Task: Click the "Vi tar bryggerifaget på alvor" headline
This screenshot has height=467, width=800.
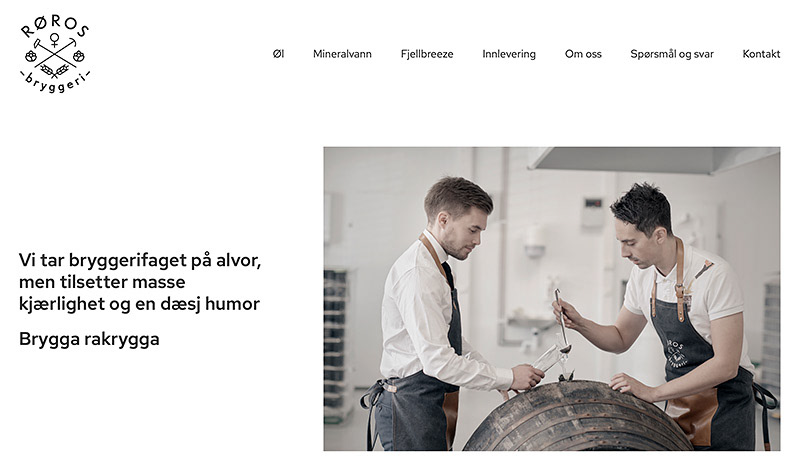Action: pyautogui.click(x=140, y=260)
